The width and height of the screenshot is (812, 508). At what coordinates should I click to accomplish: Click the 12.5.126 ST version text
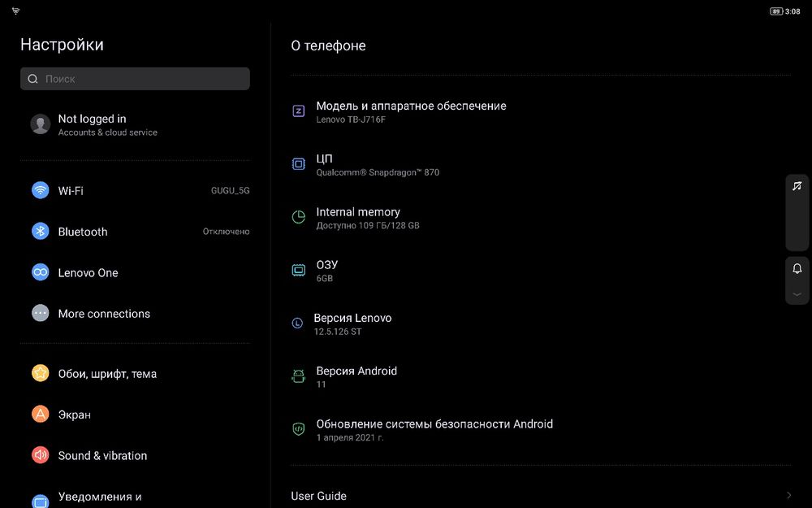click(x=338, y=332)
